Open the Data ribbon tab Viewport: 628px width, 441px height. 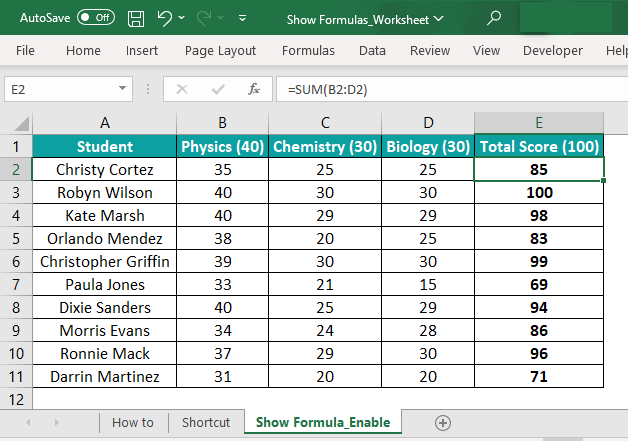coord(372,50)
